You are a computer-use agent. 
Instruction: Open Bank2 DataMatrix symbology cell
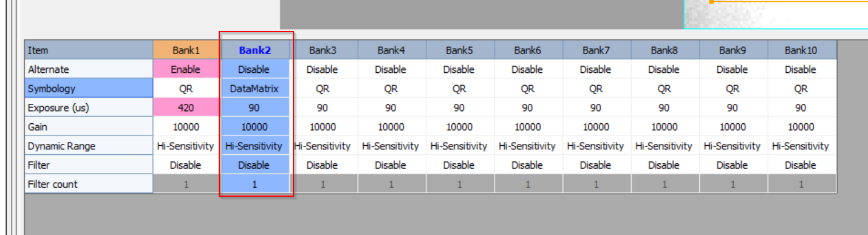point(255,89)
